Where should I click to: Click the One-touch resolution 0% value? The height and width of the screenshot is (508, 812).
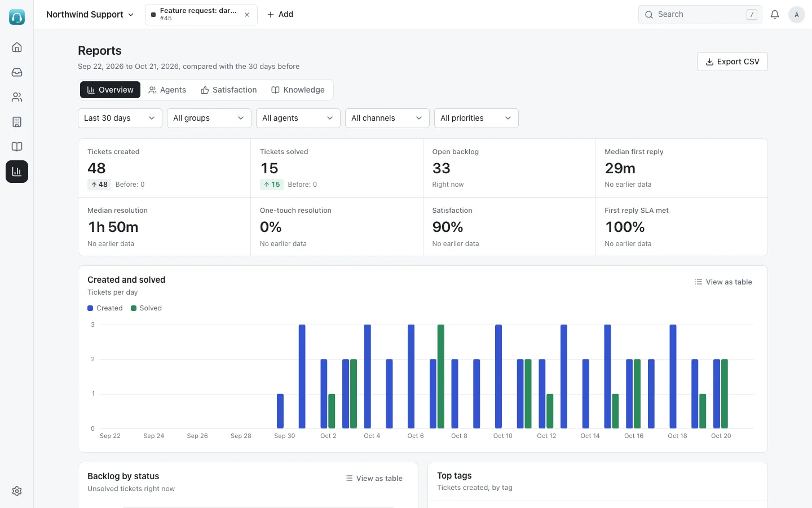point(271,227)
